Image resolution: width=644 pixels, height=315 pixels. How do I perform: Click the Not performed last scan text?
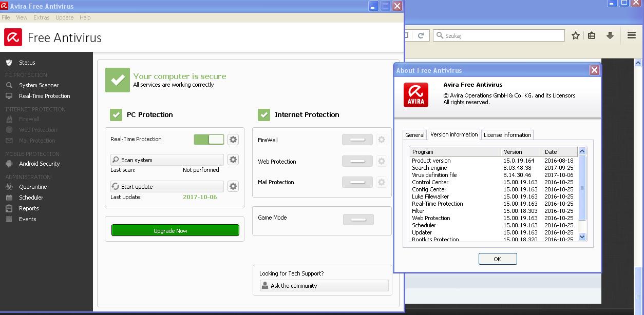pyautogui.click(x=201, y=170)
